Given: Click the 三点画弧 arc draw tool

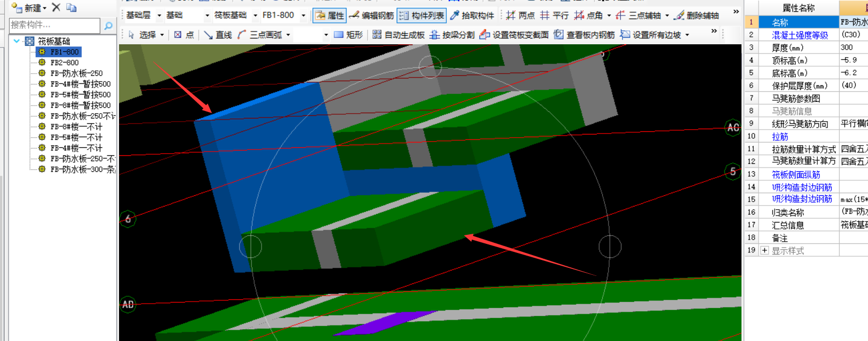Looking at the screenshot, I should pyautogui.click(x=260, y=35).
